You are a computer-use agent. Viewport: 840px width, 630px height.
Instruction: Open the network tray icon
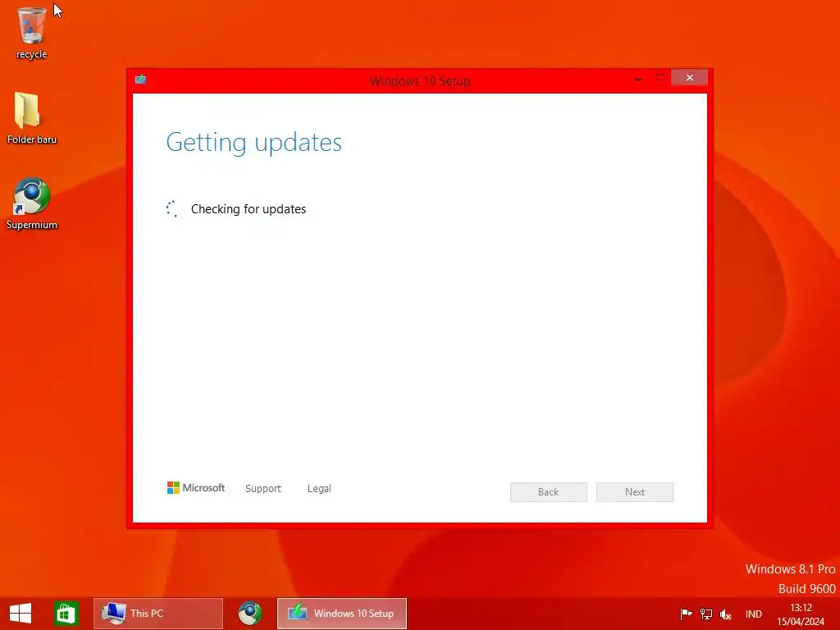click(706, 614)
